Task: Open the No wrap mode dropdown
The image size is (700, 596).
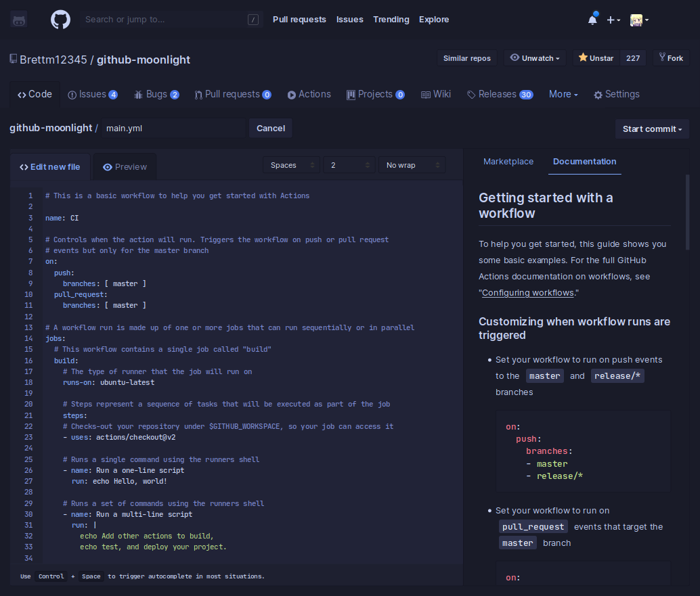Action: (x=412, y=165)
